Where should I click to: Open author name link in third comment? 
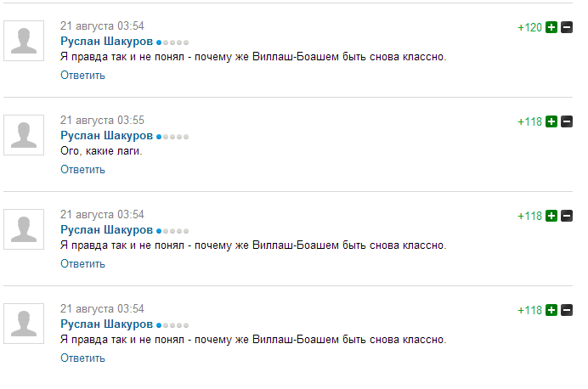(107, 229)
